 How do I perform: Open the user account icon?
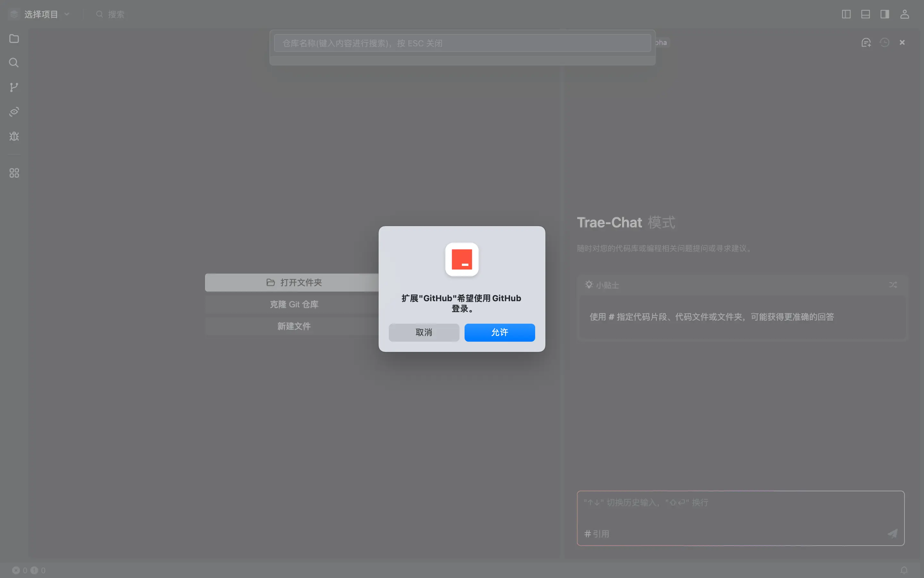point(904,14)
